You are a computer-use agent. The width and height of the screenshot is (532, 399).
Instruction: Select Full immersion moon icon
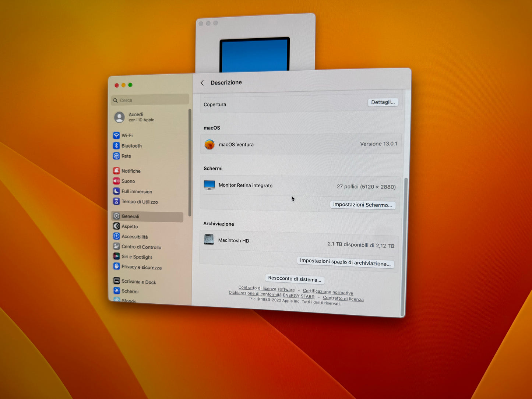116,191
